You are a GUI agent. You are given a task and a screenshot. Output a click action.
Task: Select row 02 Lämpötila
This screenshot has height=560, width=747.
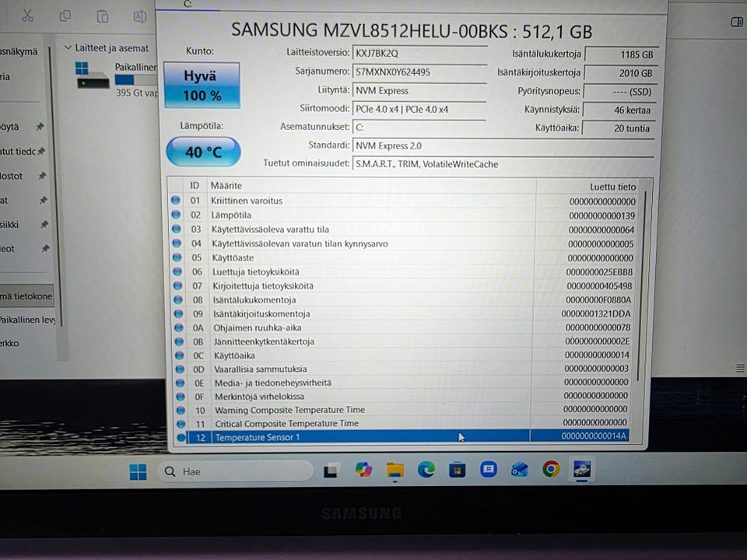[x=403, y=215]
